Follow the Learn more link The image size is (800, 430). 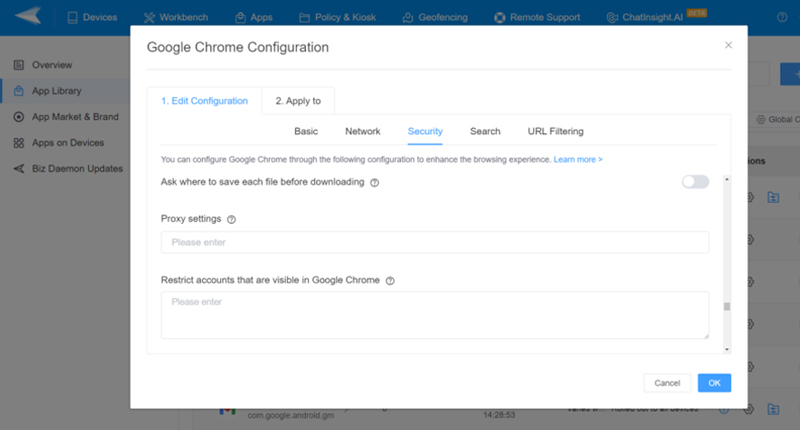578,160
